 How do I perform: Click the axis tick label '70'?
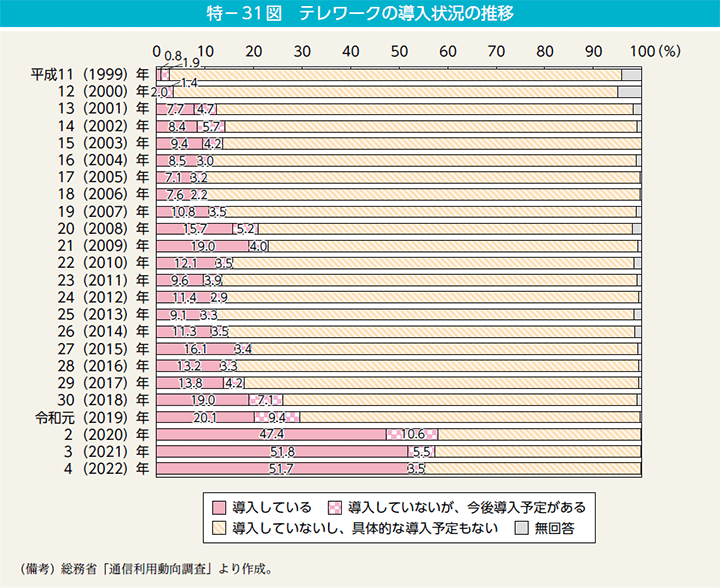[x=496, y=51]
